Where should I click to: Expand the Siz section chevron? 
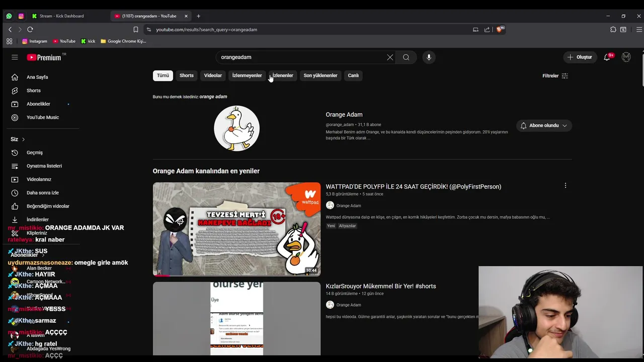(x=23, y=139)
